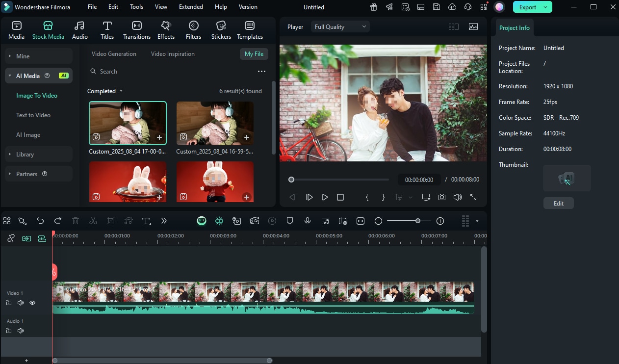Expand the Partners section
619x364 pixels.
(x=38, y=174)
